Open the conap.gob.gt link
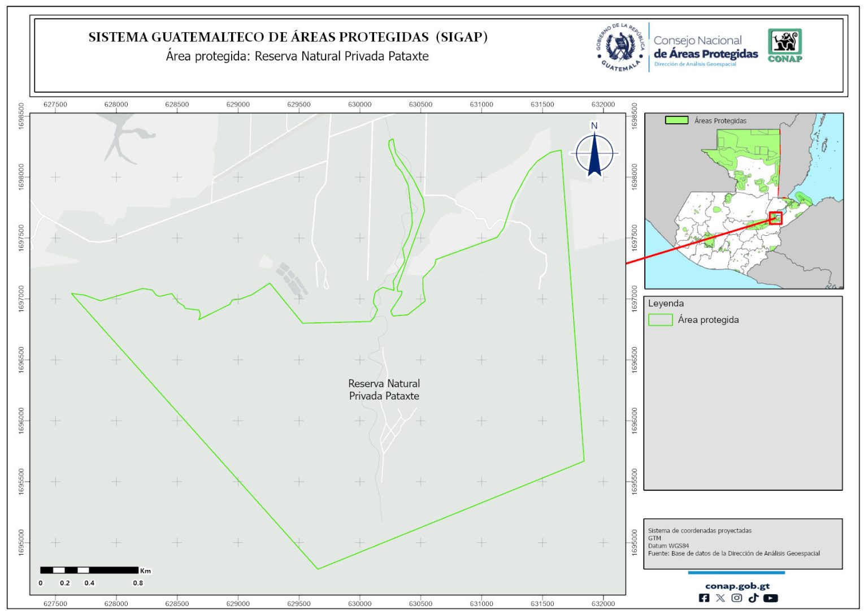868x614 pixels. tap(737, 586)
